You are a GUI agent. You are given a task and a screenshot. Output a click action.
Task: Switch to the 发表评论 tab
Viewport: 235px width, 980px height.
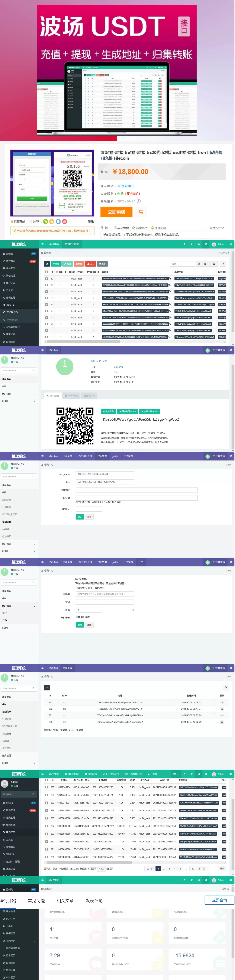94,900
